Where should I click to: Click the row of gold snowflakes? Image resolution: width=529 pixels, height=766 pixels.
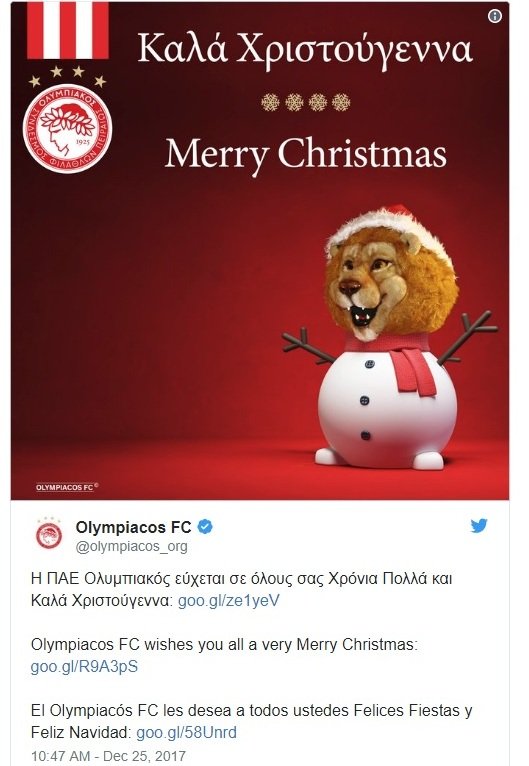[306, 102]
